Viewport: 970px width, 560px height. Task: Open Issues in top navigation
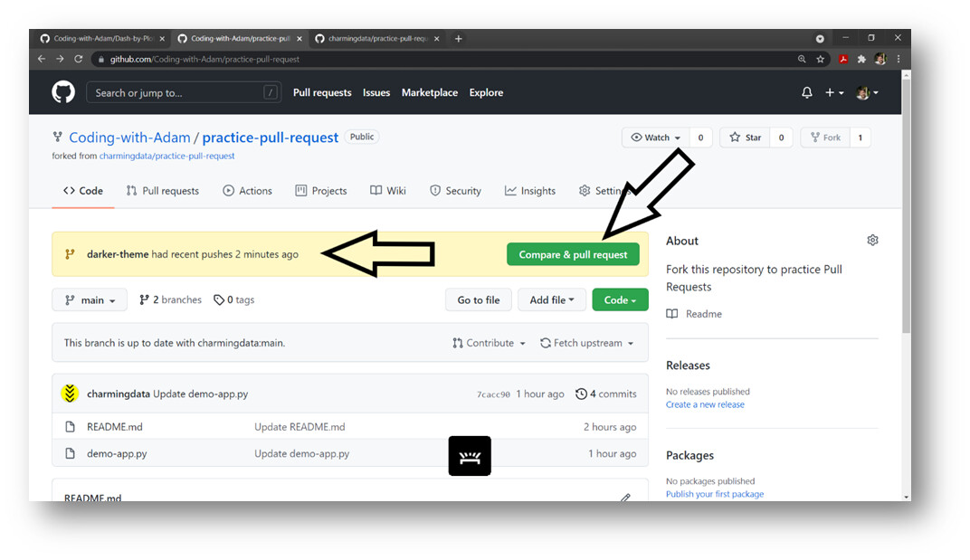[376, 92]
